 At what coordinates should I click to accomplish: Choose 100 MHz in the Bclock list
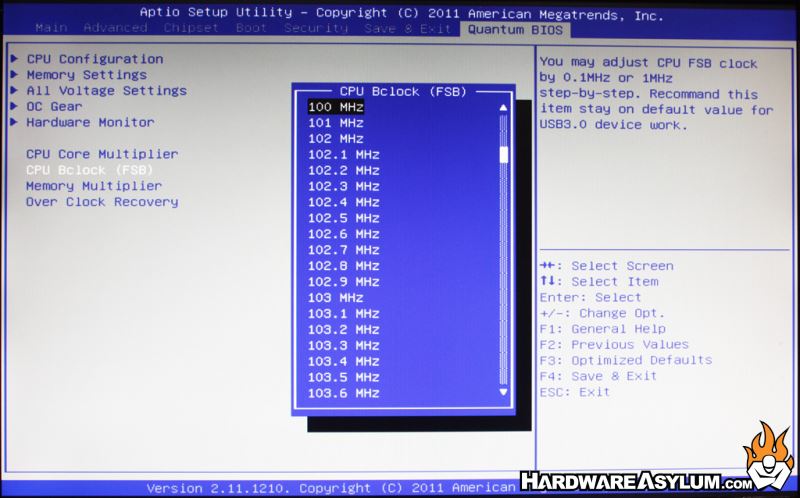coord(336,107)
